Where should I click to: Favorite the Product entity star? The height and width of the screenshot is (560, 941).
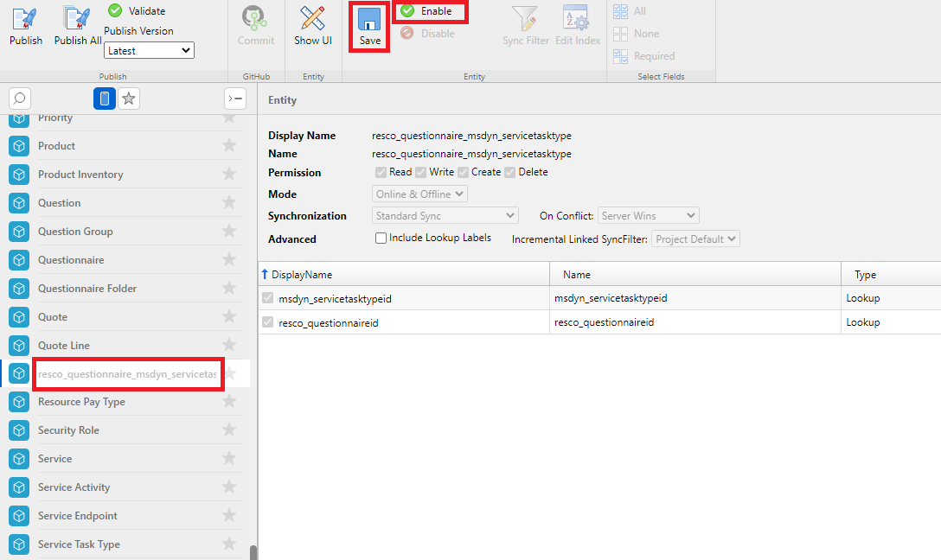tap(228, 145)
